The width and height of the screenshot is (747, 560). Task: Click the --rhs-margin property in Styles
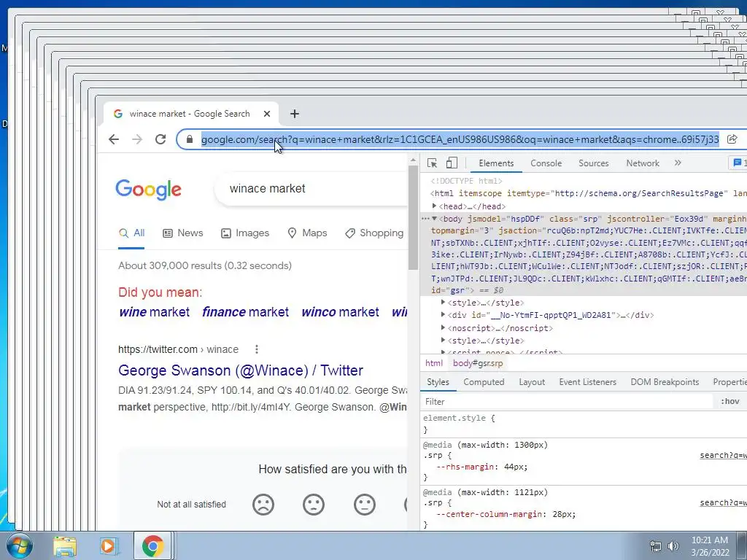click(x=465, y=467)
